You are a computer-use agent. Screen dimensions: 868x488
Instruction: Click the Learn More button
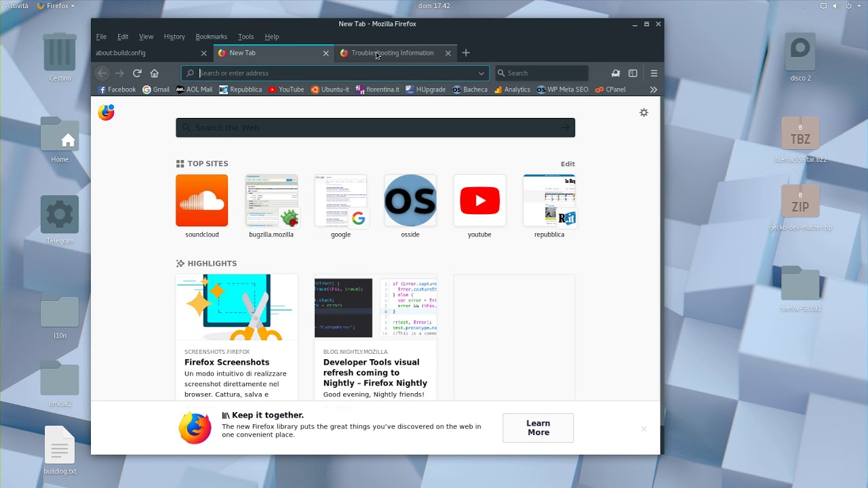pyautogui.click(x=538, y=428)
